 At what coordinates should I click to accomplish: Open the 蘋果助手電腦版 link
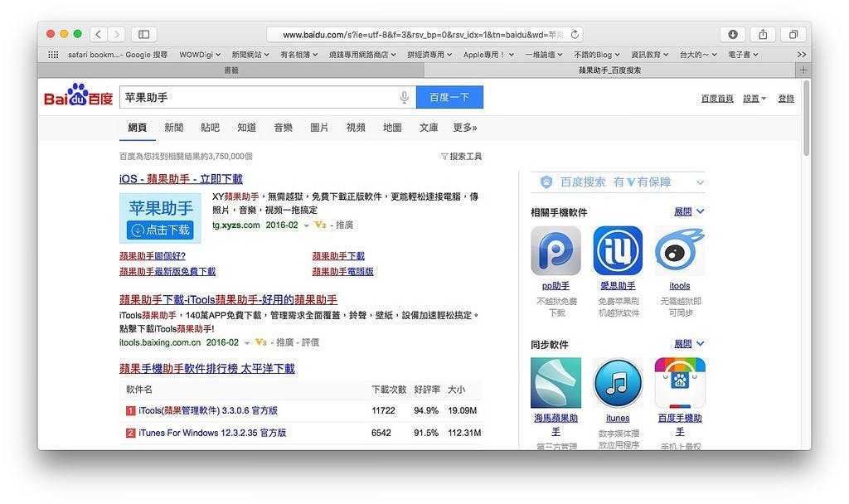click(342, 271)
